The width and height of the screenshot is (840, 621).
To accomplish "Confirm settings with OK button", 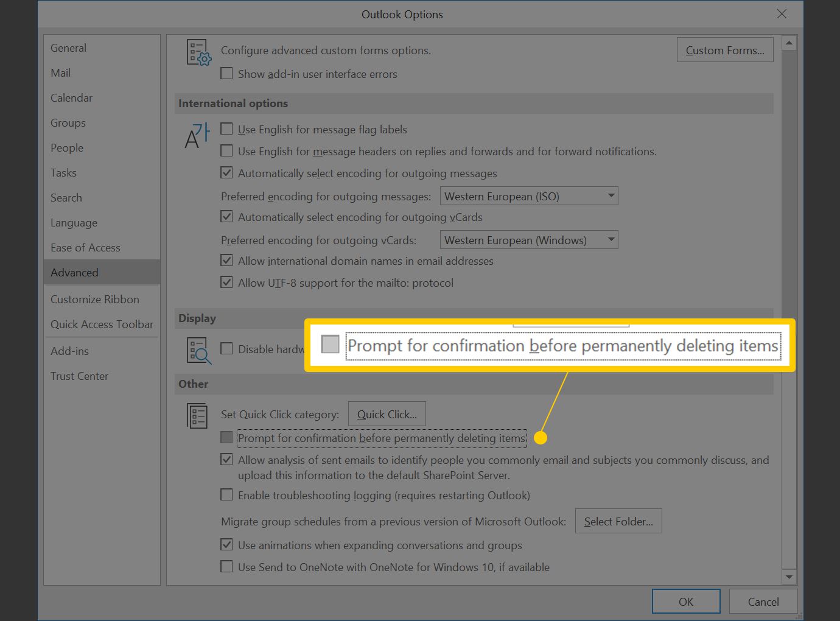I will coord(686,602).
